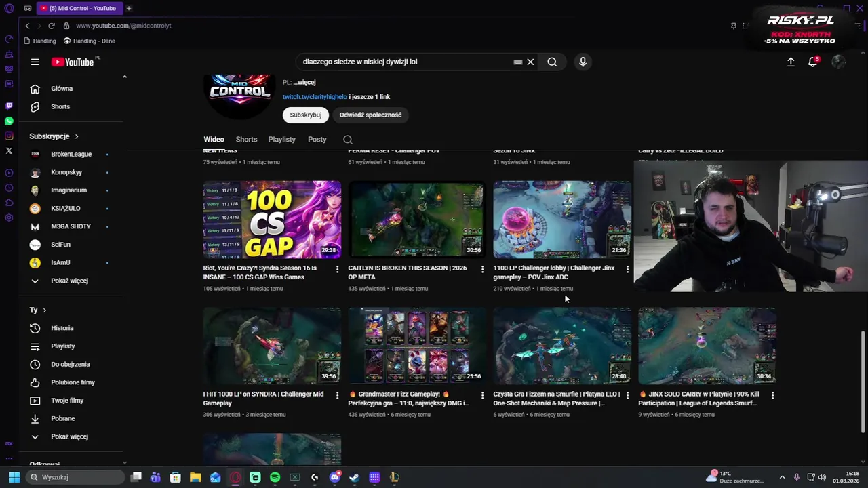The height and width of the screenshot is (488, 868).
Task: Expand channel description with ...więcej
Action: pos(304,83)
